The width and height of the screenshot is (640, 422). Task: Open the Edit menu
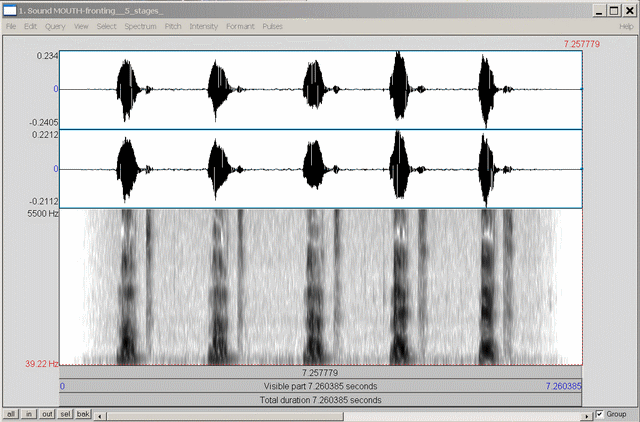31,25
